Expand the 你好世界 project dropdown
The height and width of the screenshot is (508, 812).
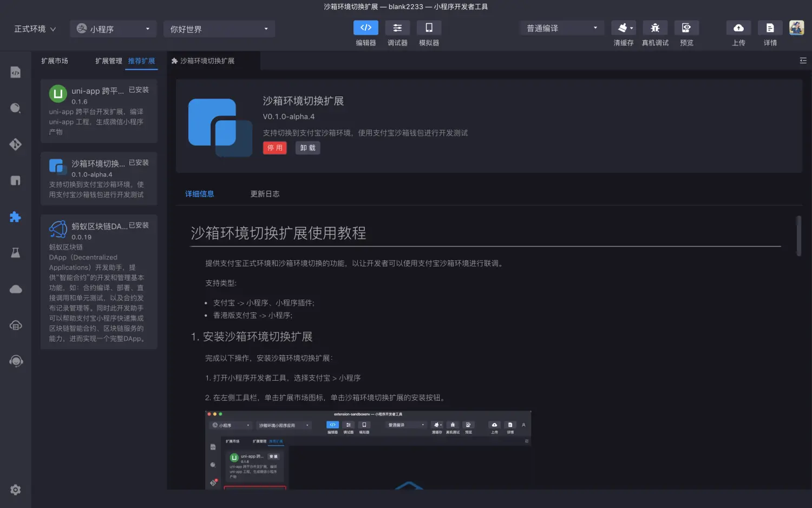click(x=219, y=29)
